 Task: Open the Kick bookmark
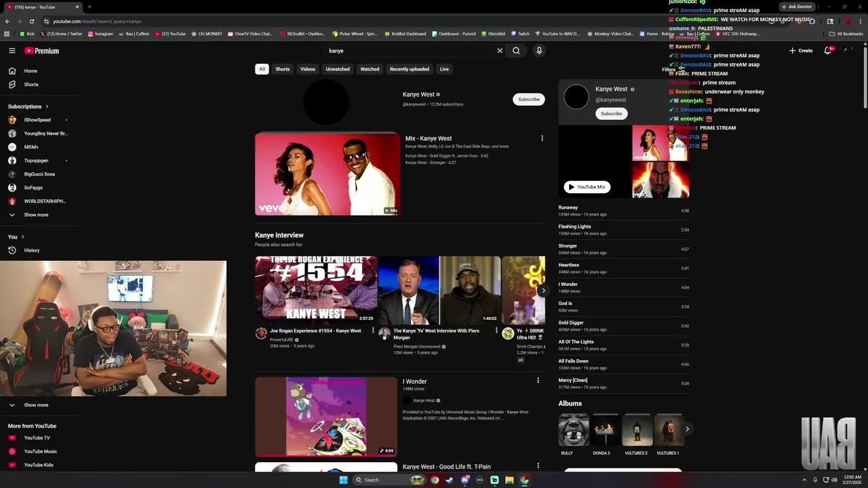[x=27, y=34]
